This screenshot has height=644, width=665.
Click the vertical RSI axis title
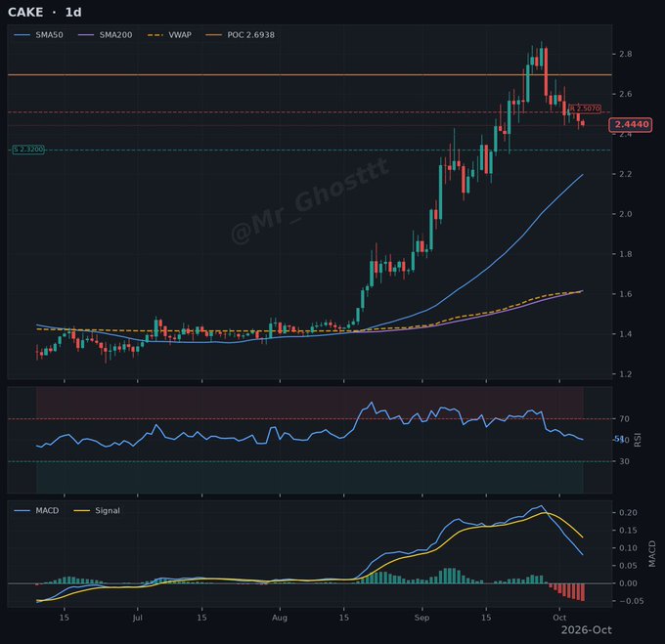pos(637,440)
